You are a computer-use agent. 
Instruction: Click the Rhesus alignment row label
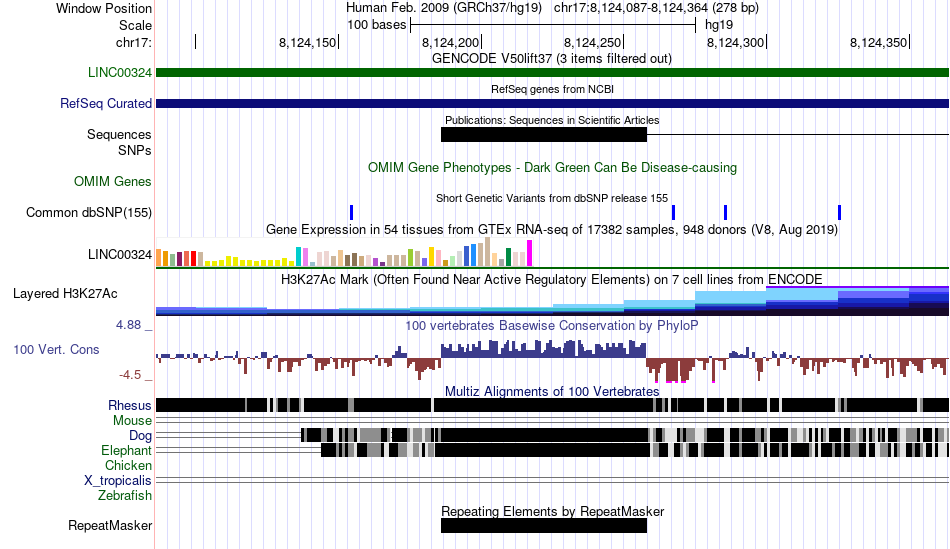[x=130, y=406]
